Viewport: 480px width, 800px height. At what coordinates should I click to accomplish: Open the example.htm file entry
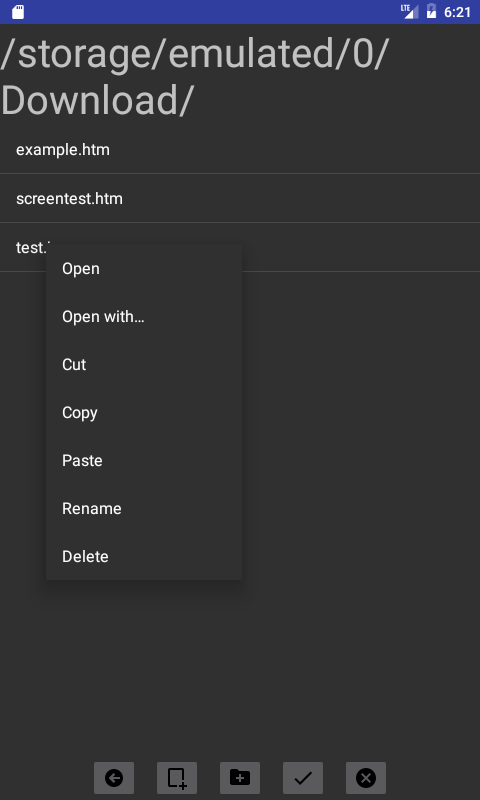[240, 149]
